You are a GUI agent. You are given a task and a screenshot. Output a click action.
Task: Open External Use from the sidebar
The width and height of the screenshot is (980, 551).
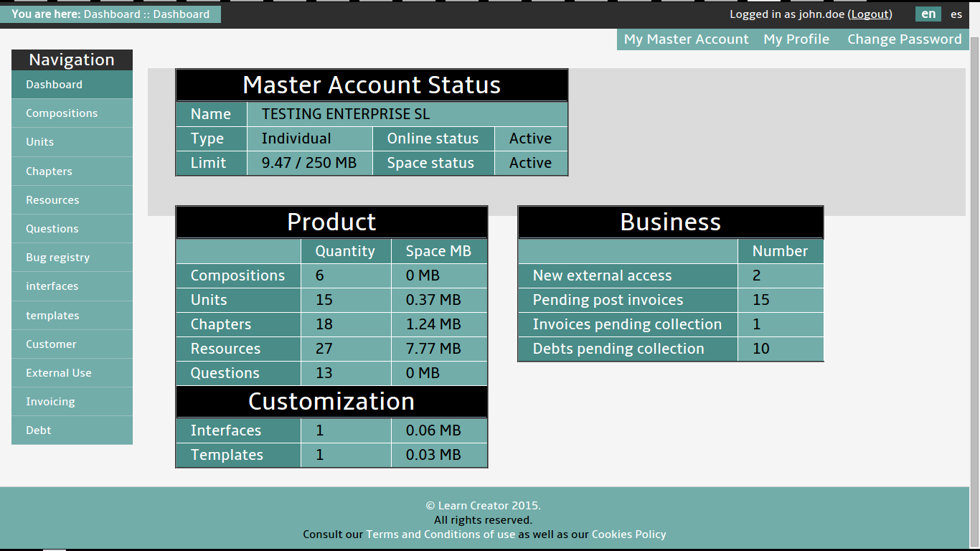pyautogui.click(x=59, y=373)
